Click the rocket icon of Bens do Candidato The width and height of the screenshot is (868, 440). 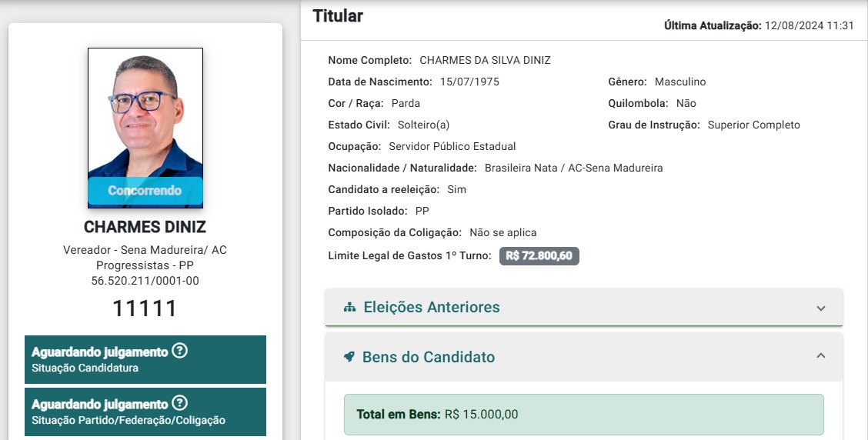tap(349, 357)
